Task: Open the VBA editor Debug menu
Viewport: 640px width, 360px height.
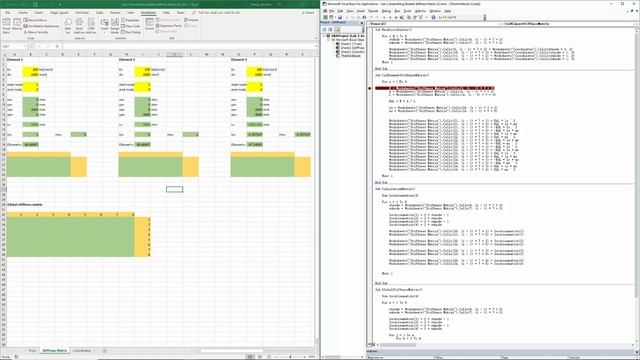Action: (x=386, y=11)
